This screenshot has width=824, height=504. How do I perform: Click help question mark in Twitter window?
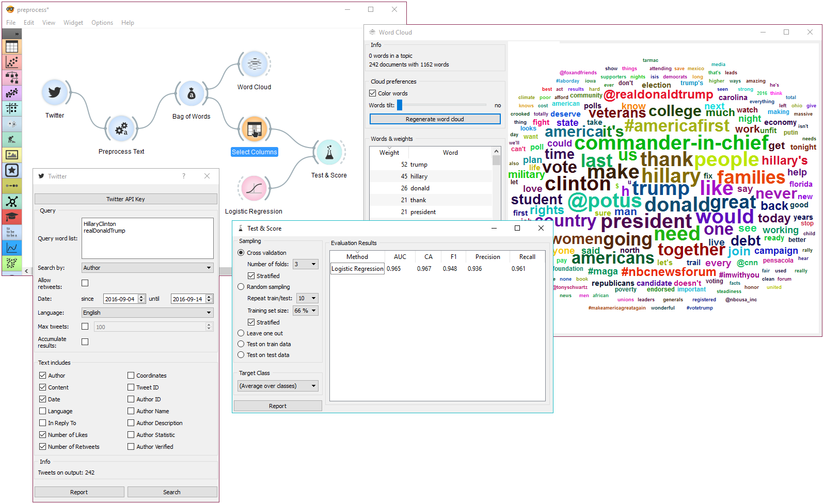click(184, 176)
